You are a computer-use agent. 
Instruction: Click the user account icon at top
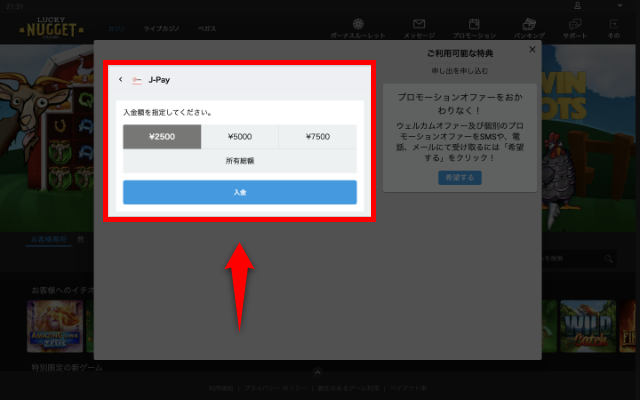[x=577, y=6]
